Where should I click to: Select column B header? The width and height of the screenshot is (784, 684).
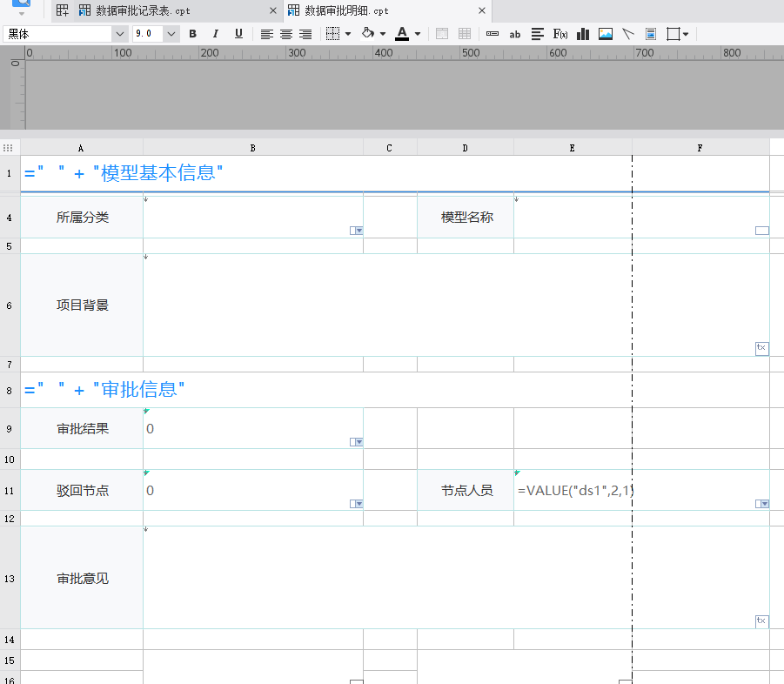point(253,148)
